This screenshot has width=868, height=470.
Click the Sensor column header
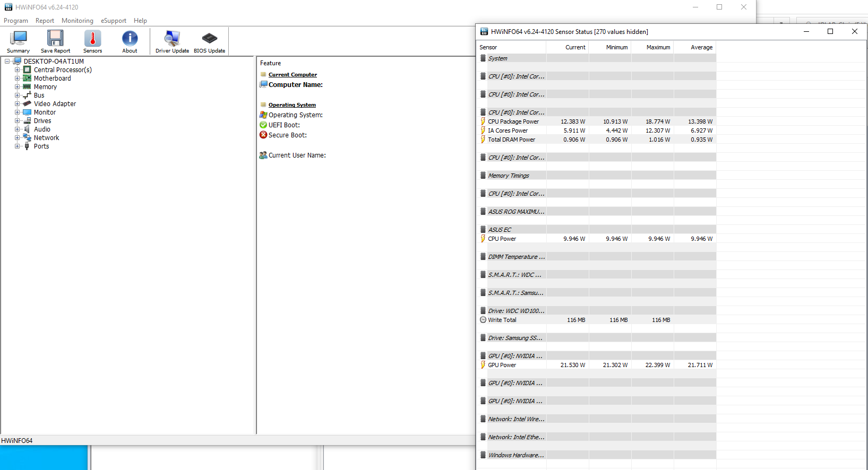coord(512,47)
